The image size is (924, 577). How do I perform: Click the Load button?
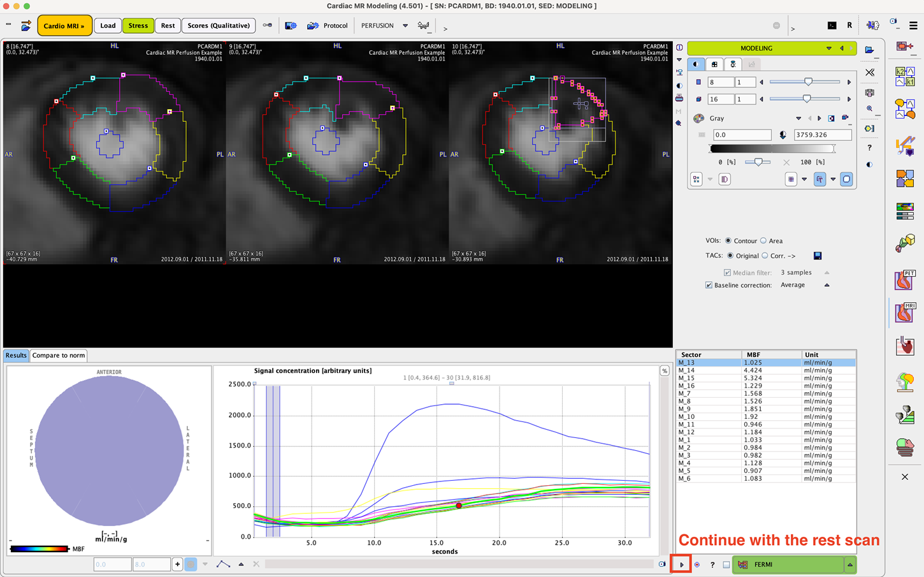click(108, 26)
